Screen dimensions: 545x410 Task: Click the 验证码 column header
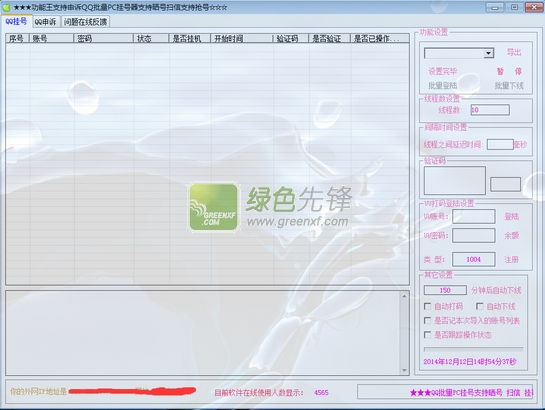point(291,38)
